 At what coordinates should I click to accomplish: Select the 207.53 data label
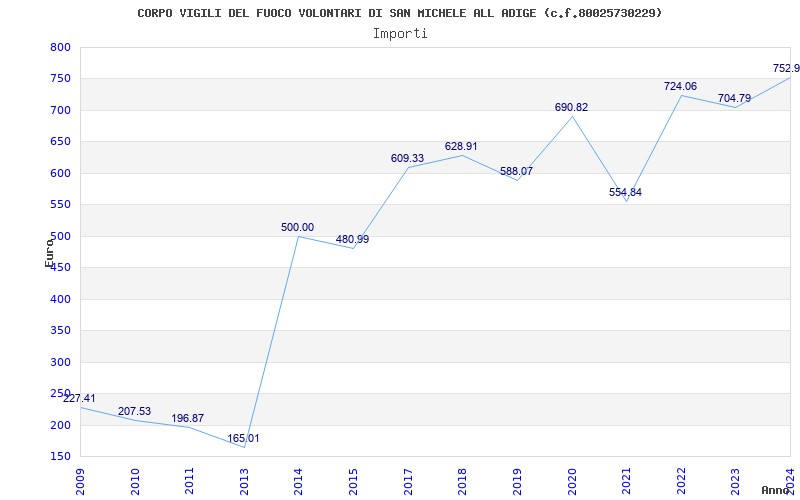click(x=134, y=411)
